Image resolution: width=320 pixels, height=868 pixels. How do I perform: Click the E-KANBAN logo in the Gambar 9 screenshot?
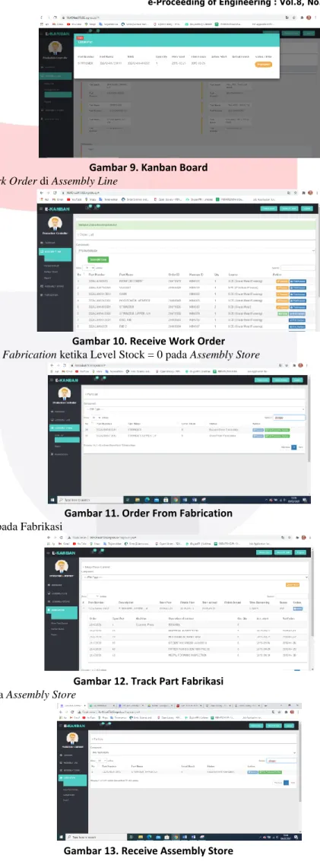(59, 33)
